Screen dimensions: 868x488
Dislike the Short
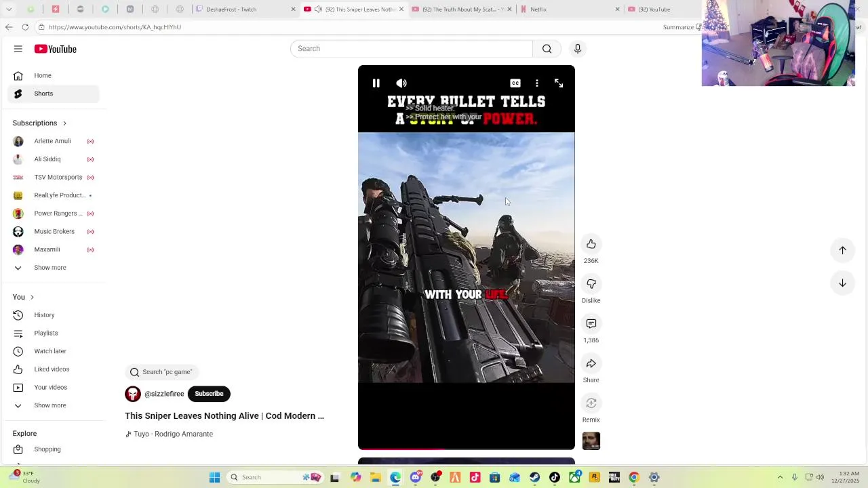click(591, 284)
